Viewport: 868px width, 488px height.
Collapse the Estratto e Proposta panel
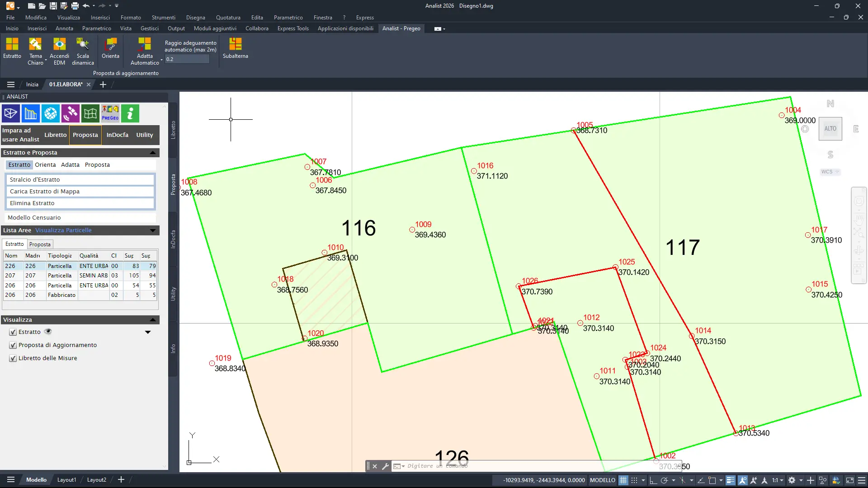coord(152,152)
